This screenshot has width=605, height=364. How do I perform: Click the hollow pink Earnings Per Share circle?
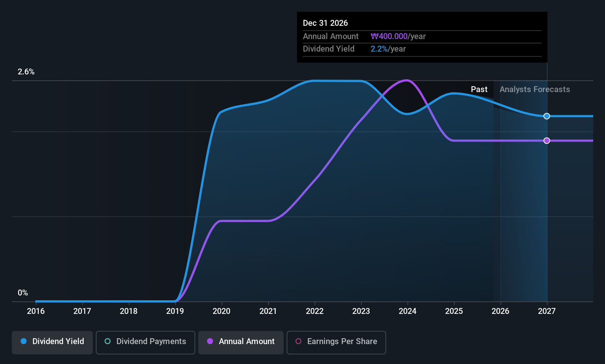pyautogui.click(x=298, y=342)
